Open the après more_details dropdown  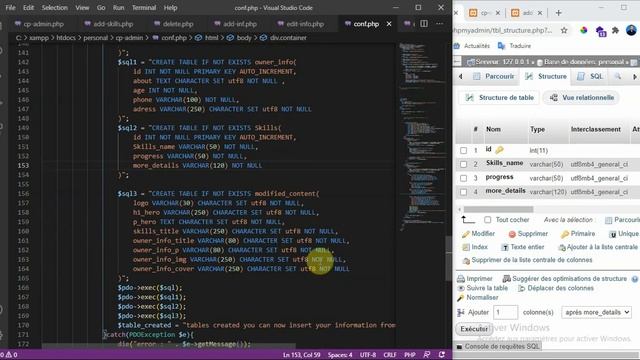coord(596,312)
